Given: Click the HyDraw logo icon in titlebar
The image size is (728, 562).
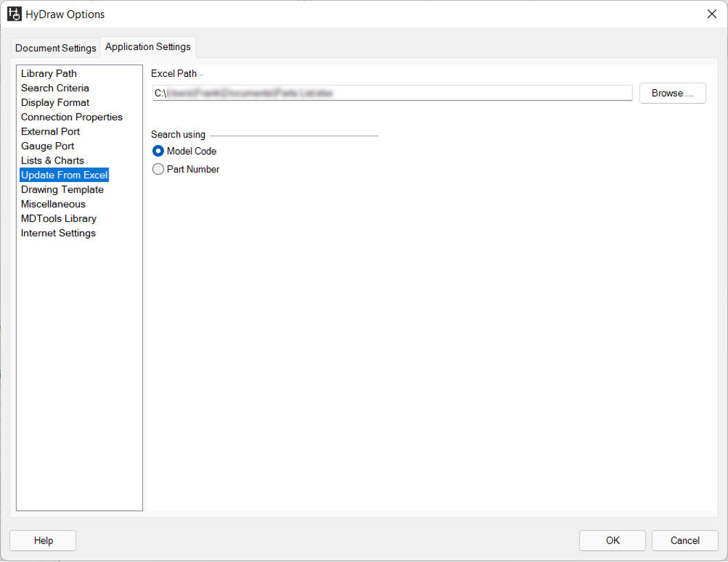Looking at the screenshot, I should pyautogui.click(x=14, y=14).
